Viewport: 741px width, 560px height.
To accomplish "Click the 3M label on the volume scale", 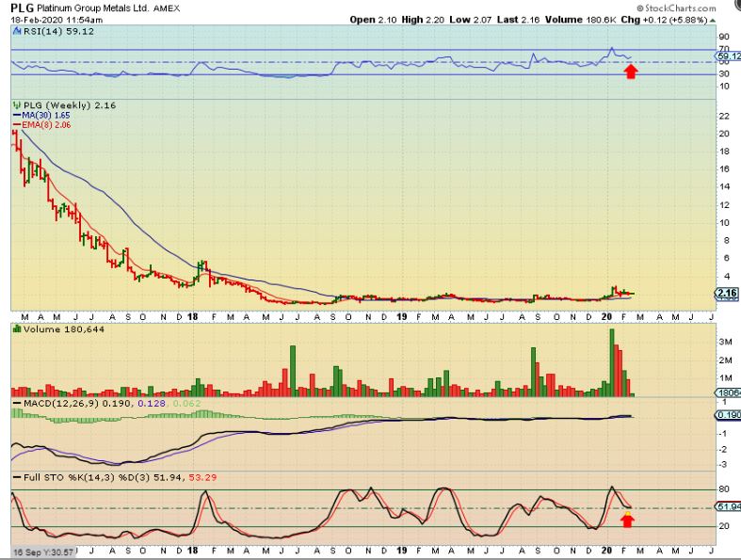I will tap(725, 342).
